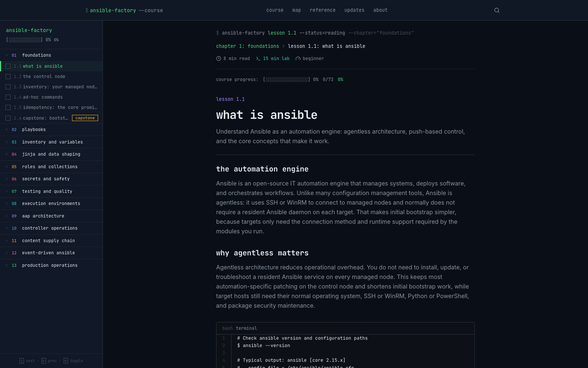This screenshot has height=368, width=588.
Task: Click the 'what is ansible' page heading
Action: point(267,115)
